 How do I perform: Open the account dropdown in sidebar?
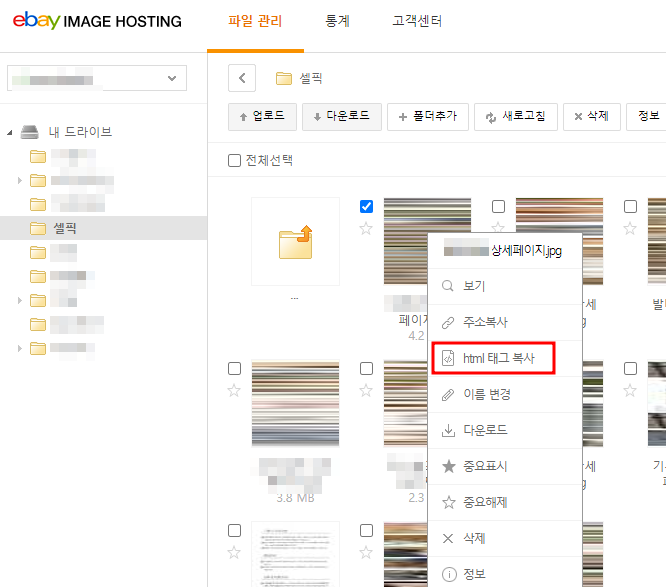(97, 78)
